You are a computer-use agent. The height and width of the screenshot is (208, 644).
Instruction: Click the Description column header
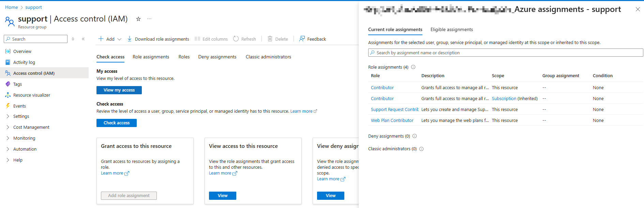coord(433,76)
